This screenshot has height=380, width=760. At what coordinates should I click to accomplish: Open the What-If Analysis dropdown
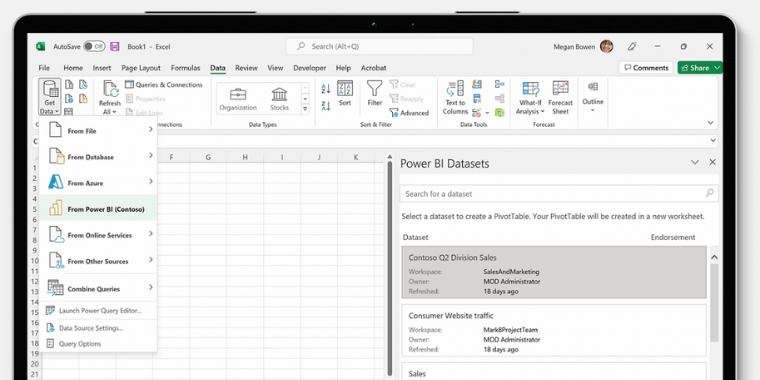pos(530,97)
